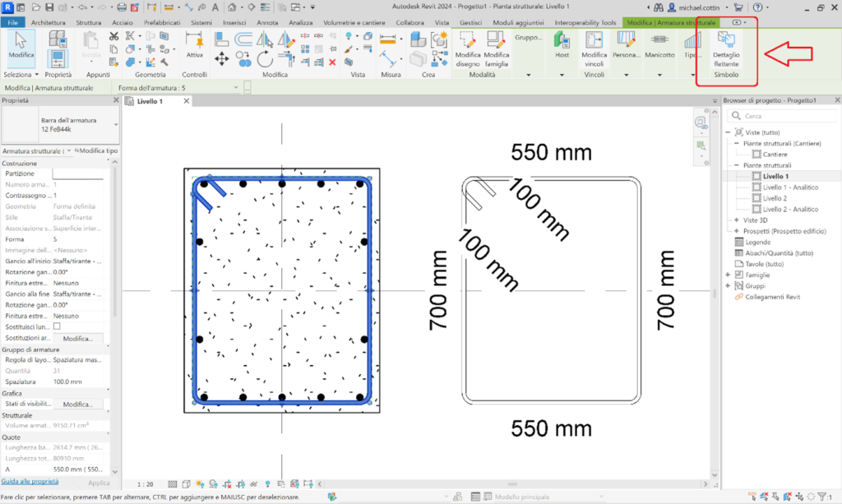Toggle Sostituisci lunghezza checkbox

[57, 326]
